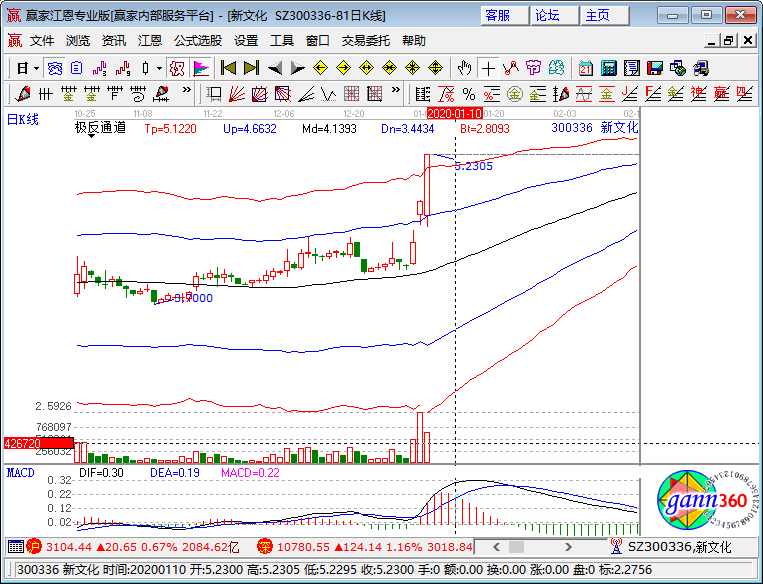The height and width of the screenshot is (584, 763).
Task: Select the crosshair cursor tool
Action: pos(488,68)
